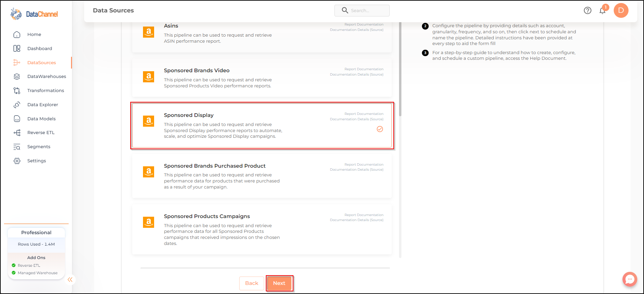Click Amazon icon on Asins card
This screenshot has width=644, height=294.
[148, 32]
